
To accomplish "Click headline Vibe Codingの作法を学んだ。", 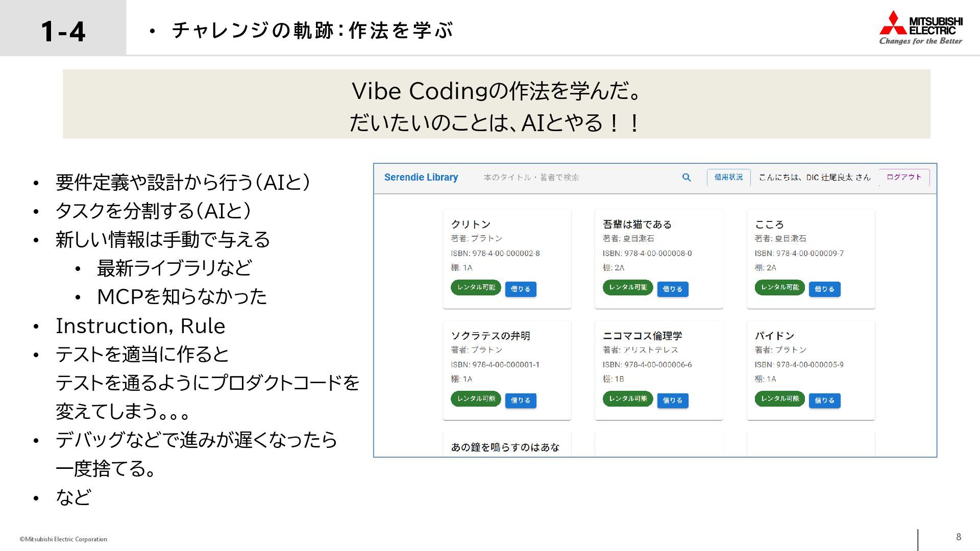I will 497,91.
